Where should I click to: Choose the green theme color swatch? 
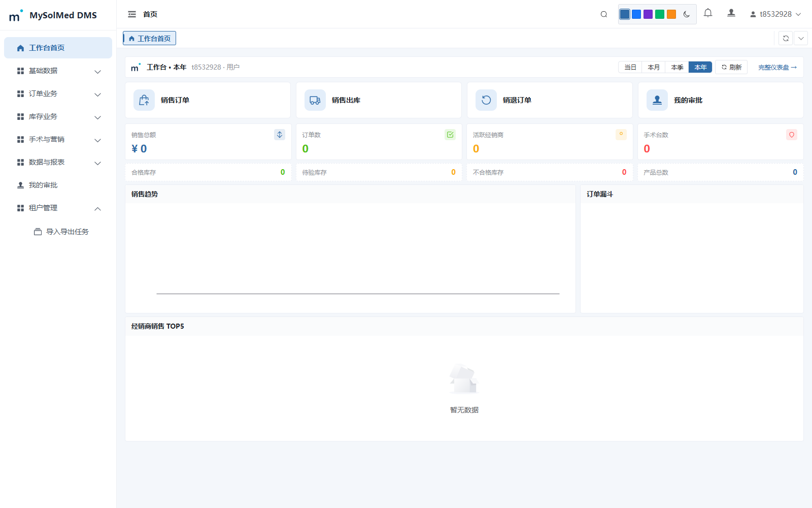tap(660, 14)
